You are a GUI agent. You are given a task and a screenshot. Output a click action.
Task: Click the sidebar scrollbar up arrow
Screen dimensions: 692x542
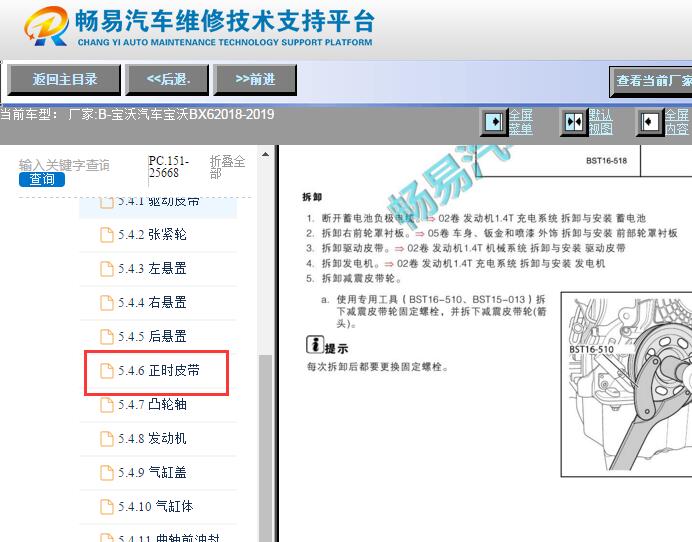click(265, 154)
